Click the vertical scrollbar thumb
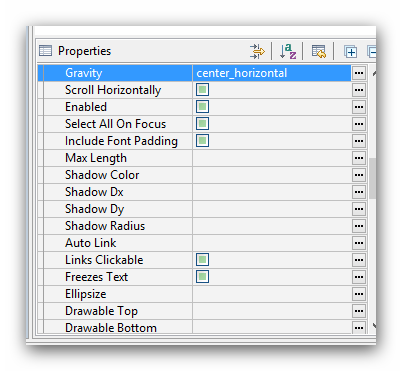 click(x=372, y=178)
